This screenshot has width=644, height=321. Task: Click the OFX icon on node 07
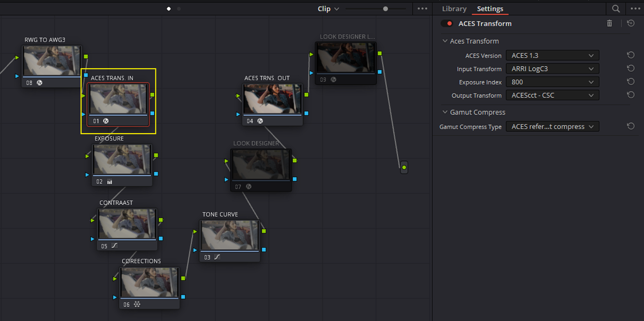(x=248, y=187)
